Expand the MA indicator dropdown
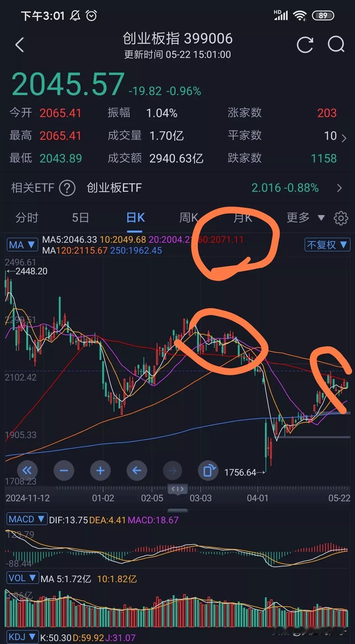The height and width of the screenshot is (644, 355). [22, 245]
